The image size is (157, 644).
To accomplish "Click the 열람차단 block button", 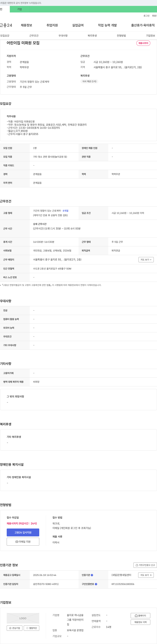I will tap(31, 628).
